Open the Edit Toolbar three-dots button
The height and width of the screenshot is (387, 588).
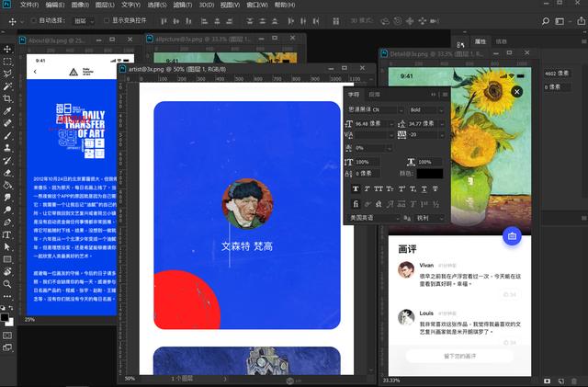click(7, 296)
